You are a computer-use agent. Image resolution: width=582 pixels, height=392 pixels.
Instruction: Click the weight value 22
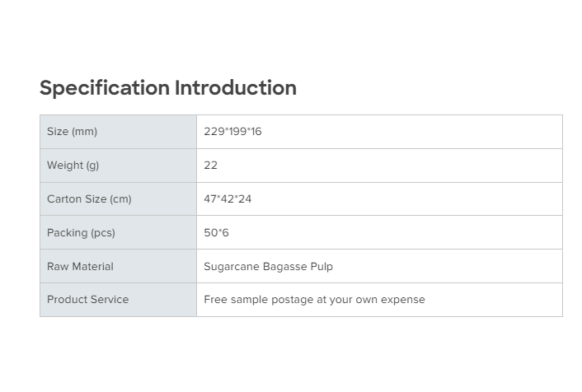[x=211, y=166]
